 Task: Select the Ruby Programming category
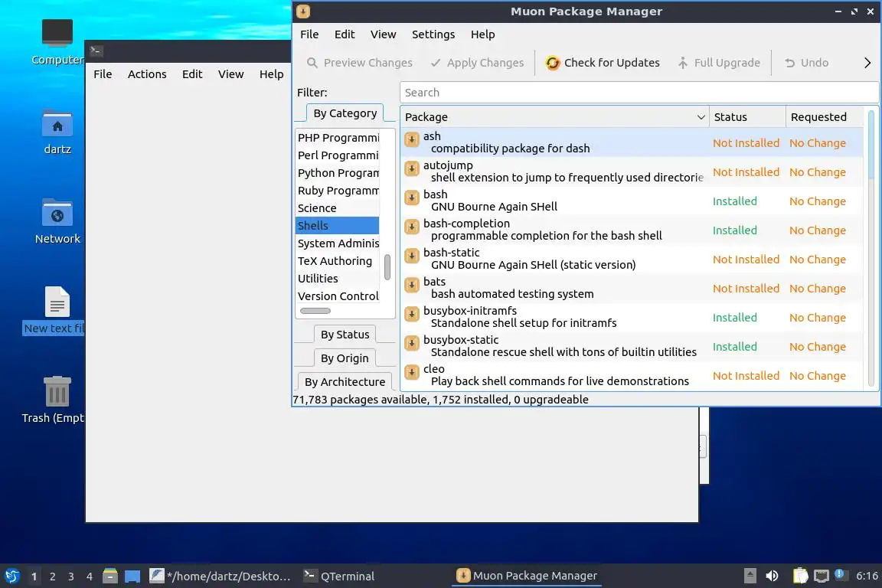pyautogui.click(x=337, y=191)
